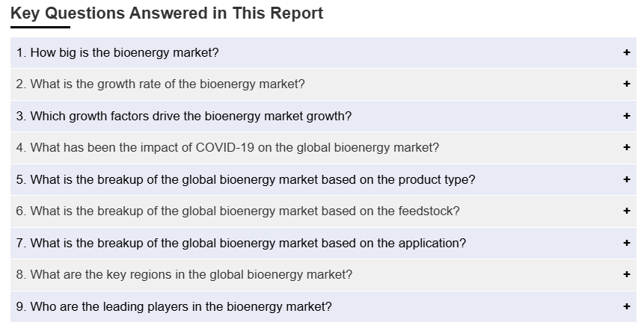Click the plus icon beside the growth rate question
Image resolution: width=644 pixels, height=325 pixels.
[x=627, y=84]
